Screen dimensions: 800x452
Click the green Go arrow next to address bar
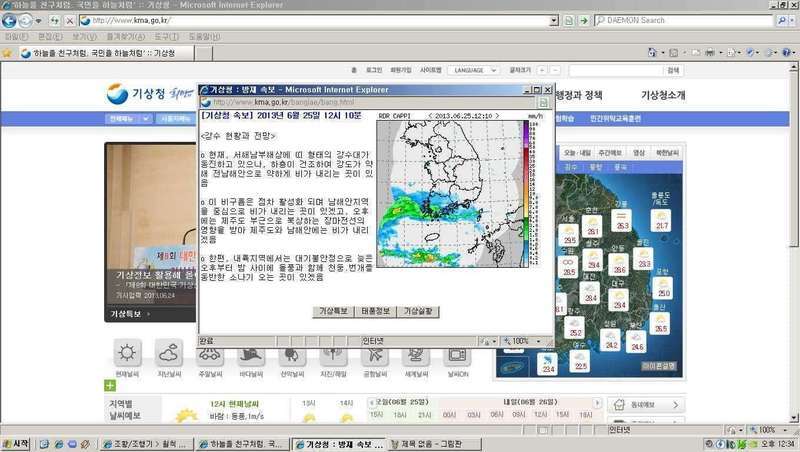coord(584,20)
